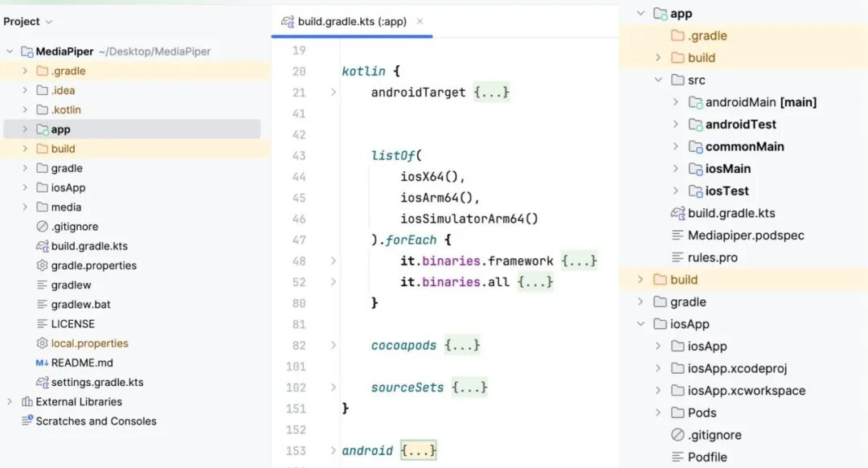Expand the .idea folder chevron
The height and width of the screenshot is (468, 868).
(x=25, y=90)
